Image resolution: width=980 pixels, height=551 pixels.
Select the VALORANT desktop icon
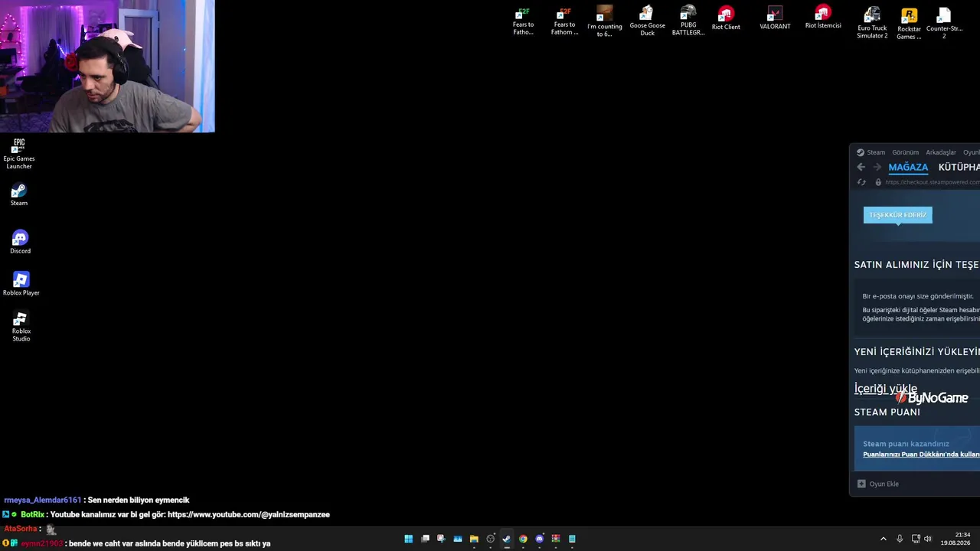click(x=775, y=18)
